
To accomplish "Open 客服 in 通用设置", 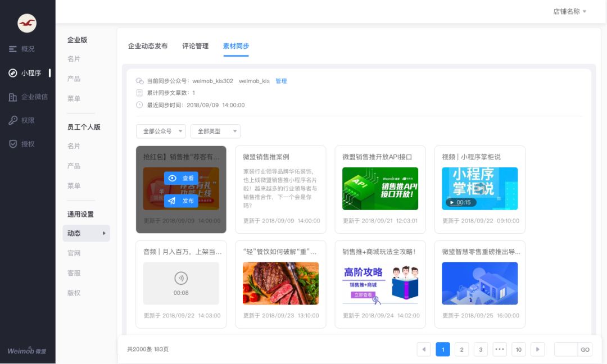I will [x=74, y=273].
